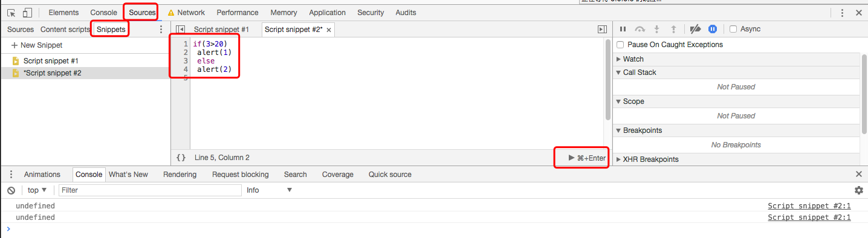Screen dimensions: 868x238
Task: Open the top execution context dropdown
Action: tap(37, 190)
